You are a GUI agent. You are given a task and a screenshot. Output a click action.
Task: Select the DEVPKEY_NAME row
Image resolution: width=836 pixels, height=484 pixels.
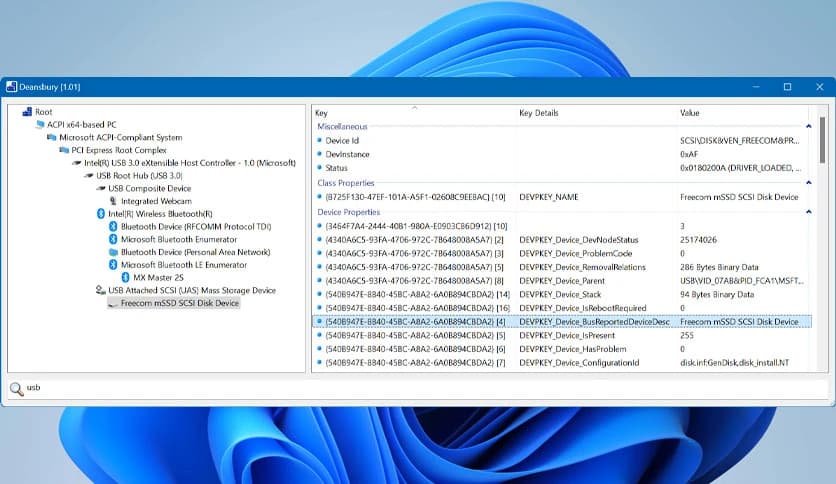pyautogui.click(x=561, y=197)
